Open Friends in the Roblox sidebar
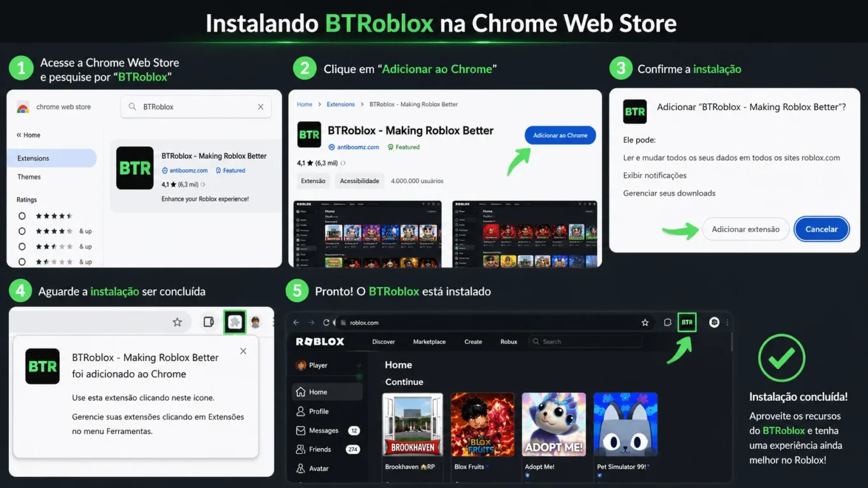Screen dimensions: 868x488 click(327, 449)
